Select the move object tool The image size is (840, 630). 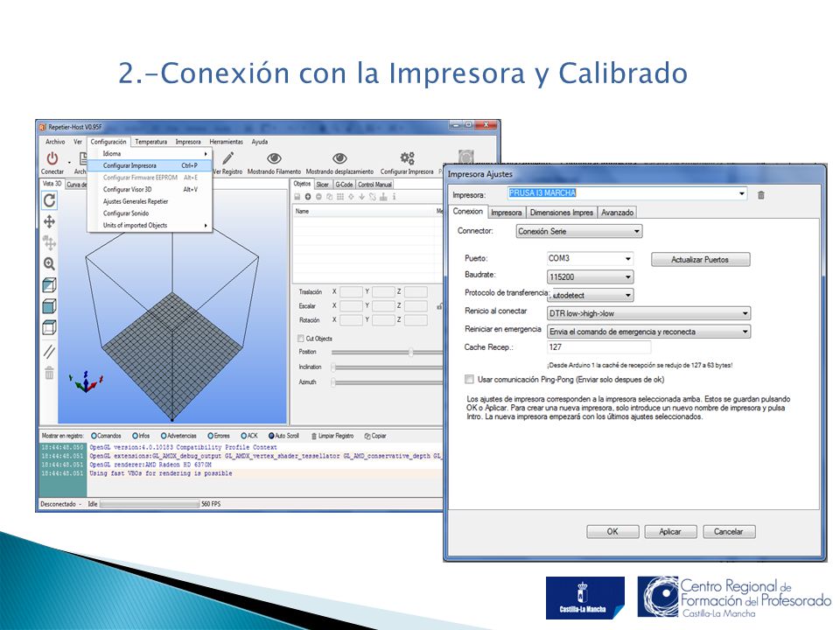pyautogui.click(x=49, y=242)
